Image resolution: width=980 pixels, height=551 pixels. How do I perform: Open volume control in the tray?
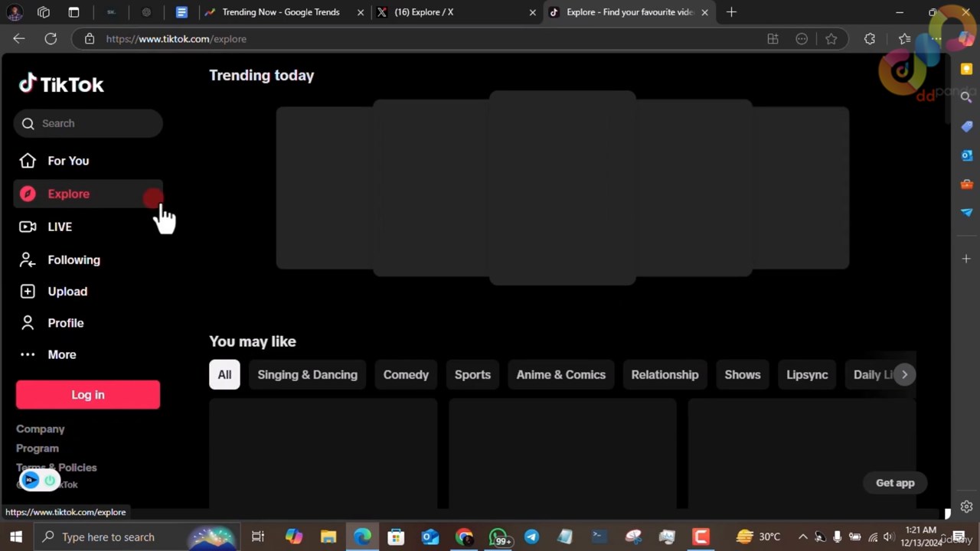(x=889, y=536)
